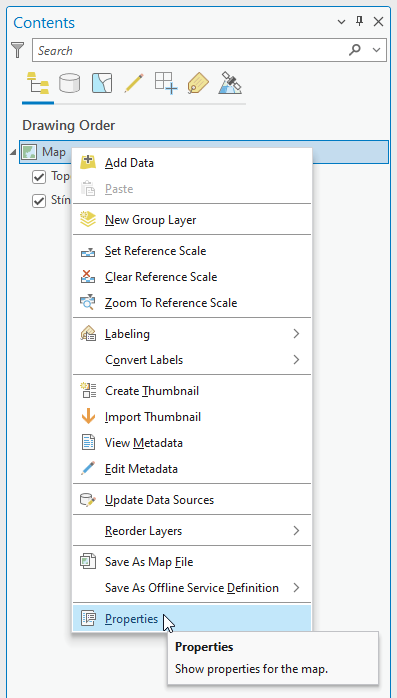Open the Reorder Layers submenu
This screenshot has height=698, width=397.
pyautogui.click(x=192, y=531)
